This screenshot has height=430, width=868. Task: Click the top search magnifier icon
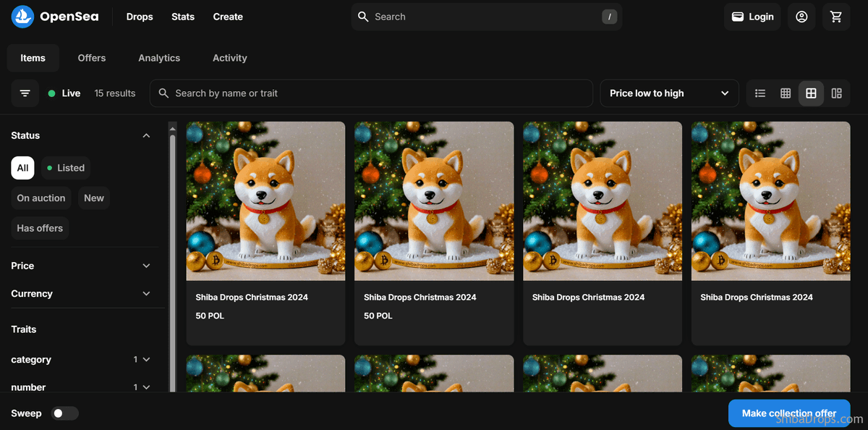364,17
